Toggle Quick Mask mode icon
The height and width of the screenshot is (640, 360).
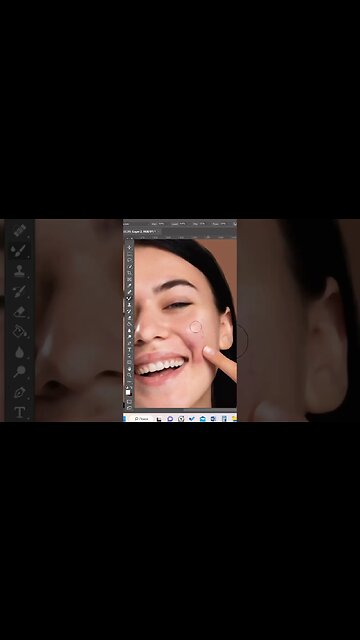(x=129, y=401)
